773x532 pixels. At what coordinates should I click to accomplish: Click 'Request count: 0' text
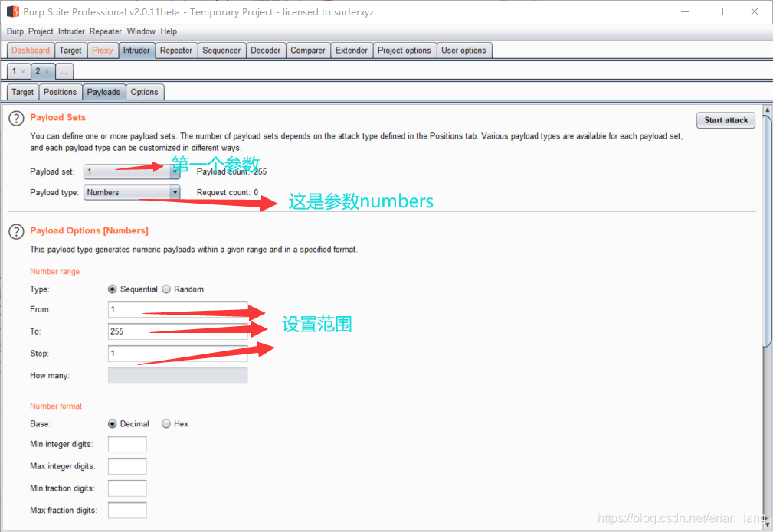pos(228,193)
